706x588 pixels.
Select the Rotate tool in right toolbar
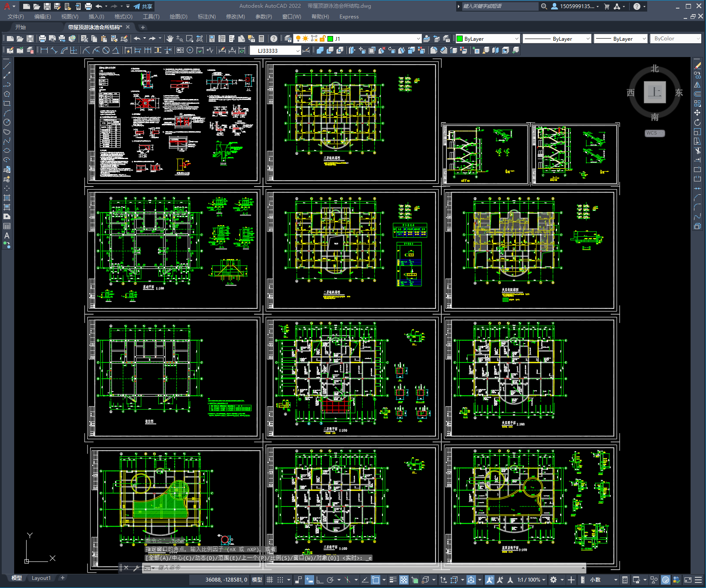697,122
